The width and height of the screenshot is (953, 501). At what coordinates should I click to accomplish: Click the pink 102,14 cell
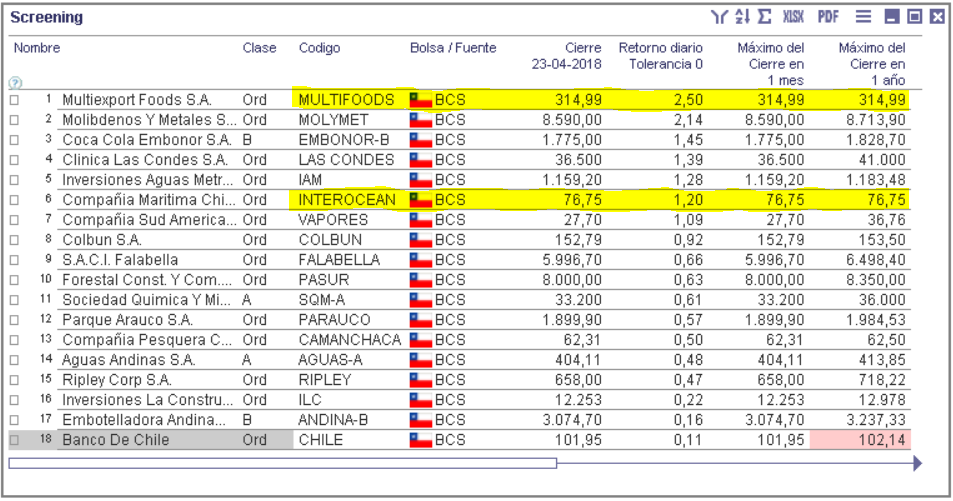[x=860, y=440]
